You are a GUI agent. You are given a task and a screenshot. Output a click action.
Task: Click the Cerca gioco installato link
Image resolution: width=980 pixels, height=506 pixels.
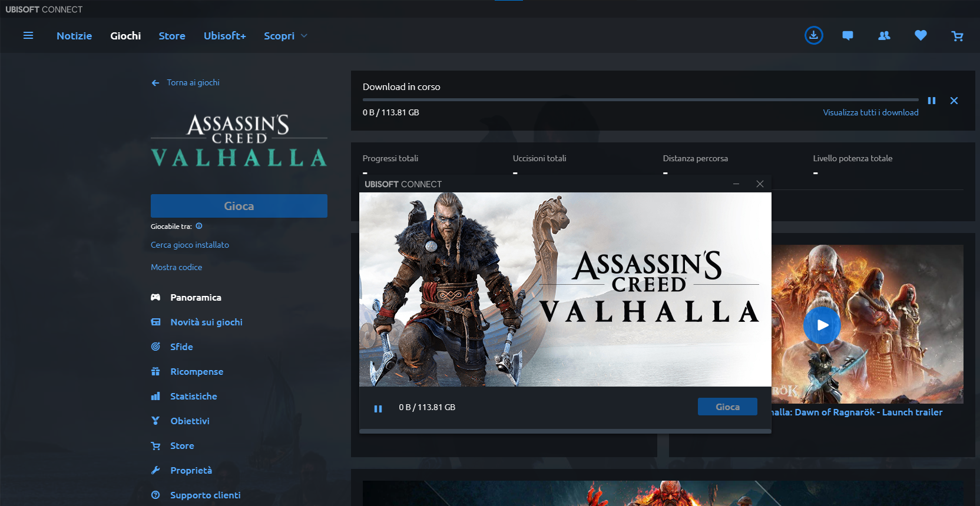click(x=190, y=245)
